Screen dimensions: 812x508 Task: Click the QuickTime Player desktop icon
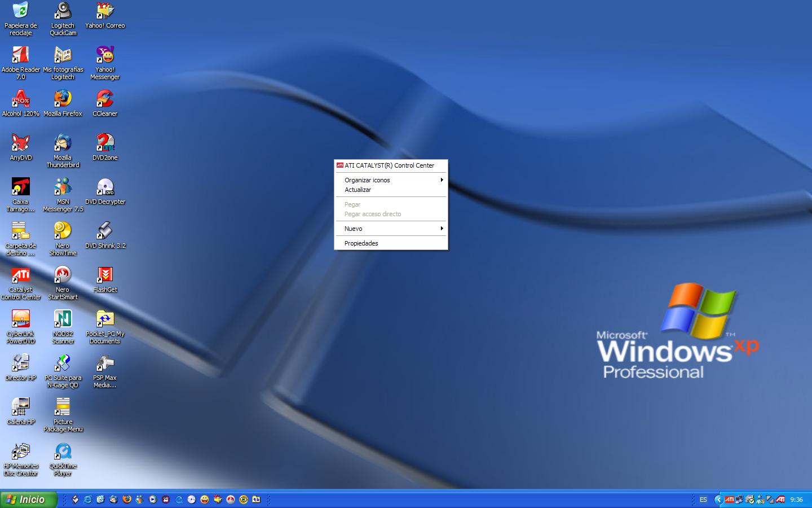tap(63, 452)
